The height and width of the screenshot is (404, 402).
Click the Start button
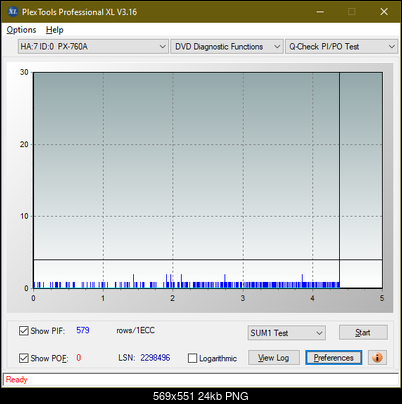(x=363, y=332)
